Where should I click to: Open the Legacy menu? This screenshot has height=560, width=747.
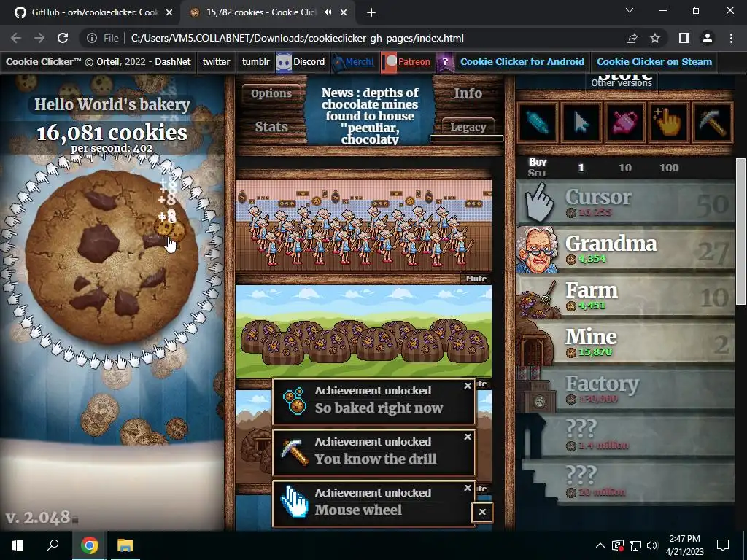(468, 127)
